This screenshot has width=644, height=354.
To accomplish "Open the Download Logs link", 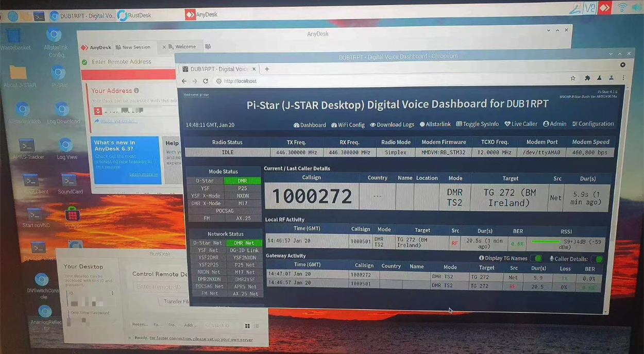I will (392, 125).
